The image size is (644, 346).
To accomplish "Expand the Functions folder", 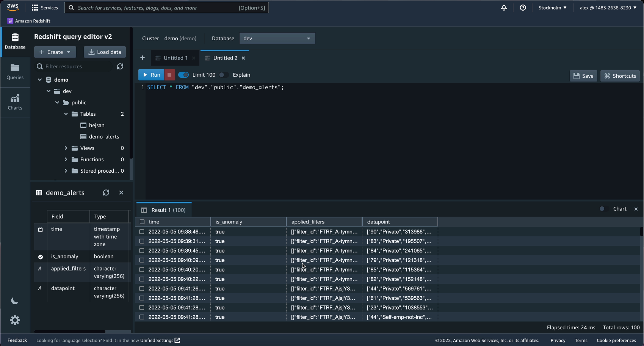I will [x=66, y=159].
